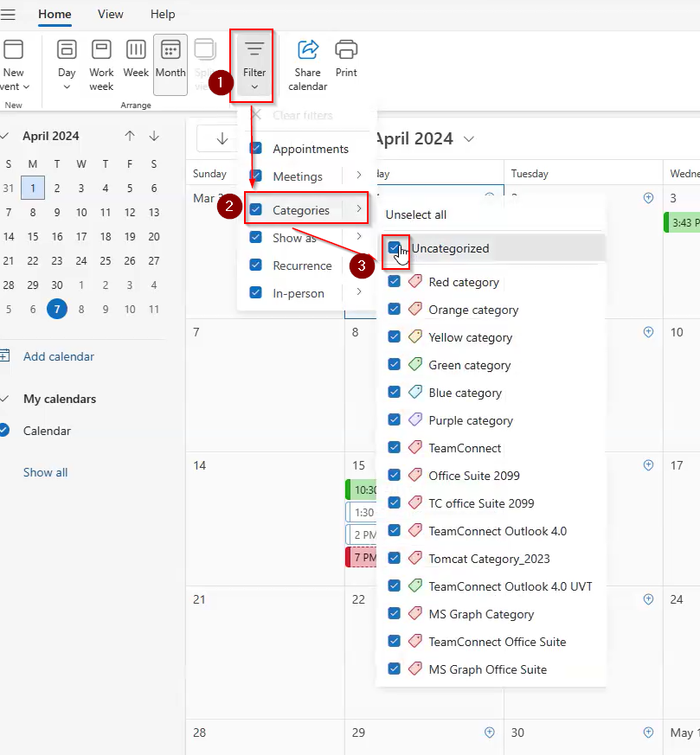Click the down arrow above Sunday column

(222, 139)
